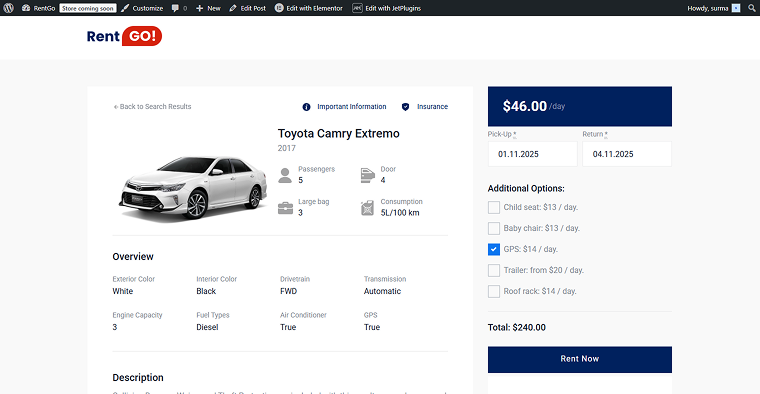Check the Child seat option
Screen dimensions: 760x394
tap(494, 207)
